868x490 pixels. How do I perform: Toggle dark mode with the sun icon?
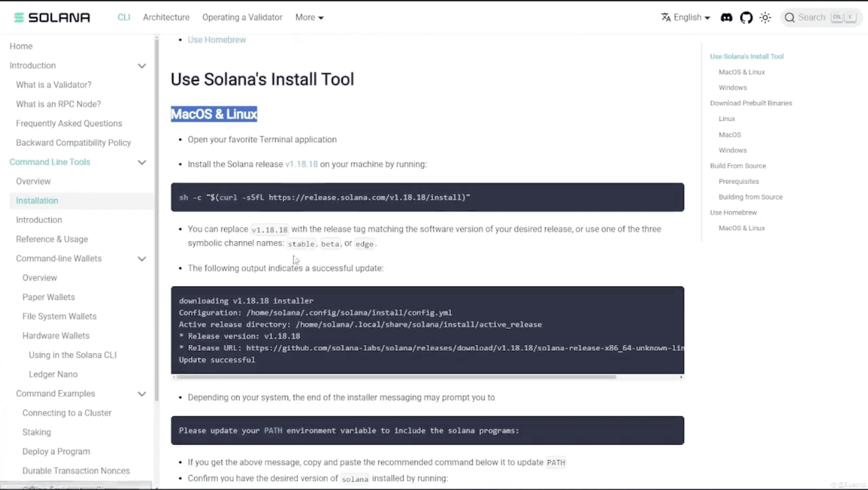coord(765,17)
